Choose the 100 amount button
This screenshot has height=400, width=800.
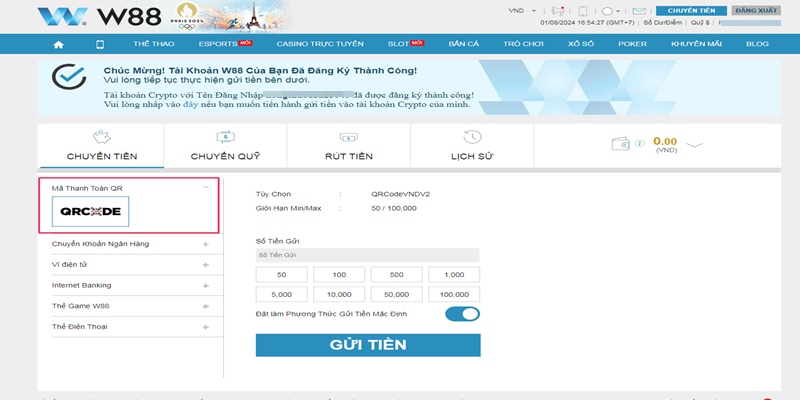click(x=339, y=274)
